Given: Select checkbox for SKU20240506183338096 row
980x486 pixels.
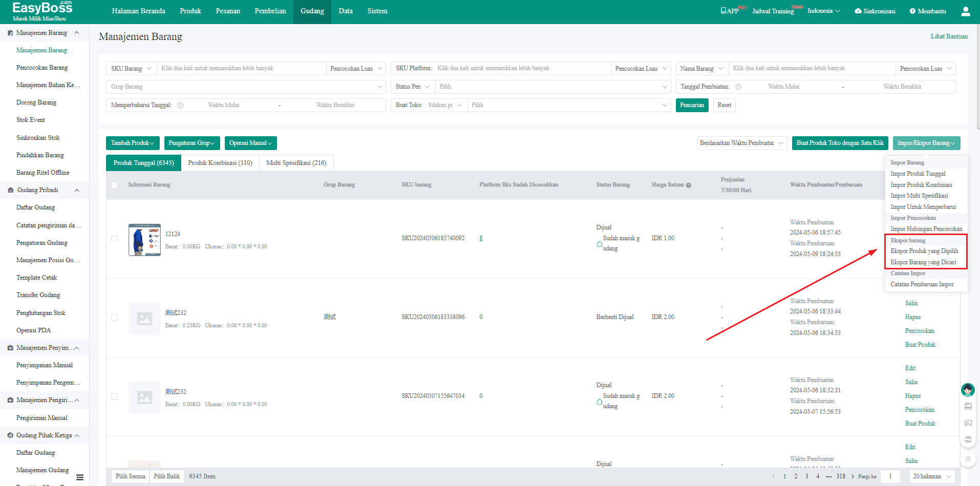Looking at the screenshot, I should 115,318.
